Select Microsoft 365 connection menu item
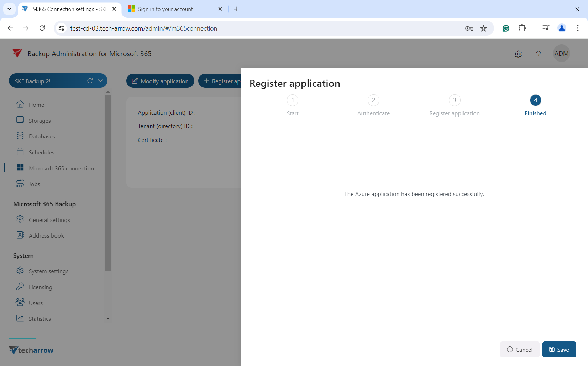588x366 pixels. 61,168
